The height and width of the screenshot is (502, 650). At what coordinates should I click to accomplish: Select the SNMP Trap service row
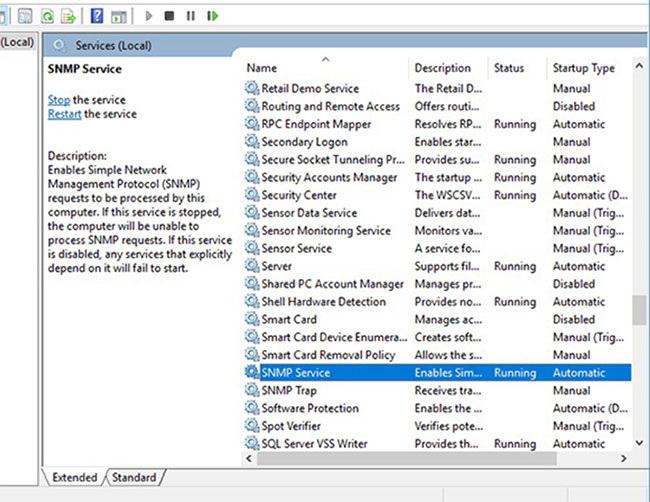(x=288, y=391)
